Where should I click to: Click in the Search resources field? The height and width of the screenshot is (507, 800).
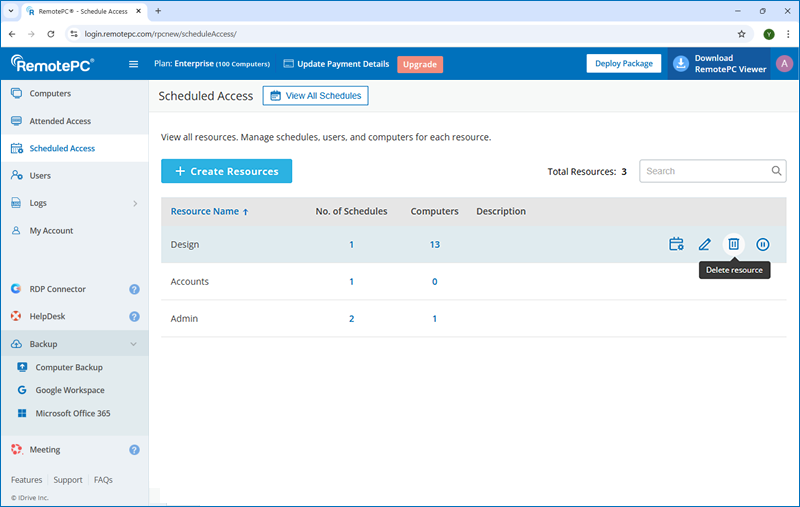(x=704, y=171)
